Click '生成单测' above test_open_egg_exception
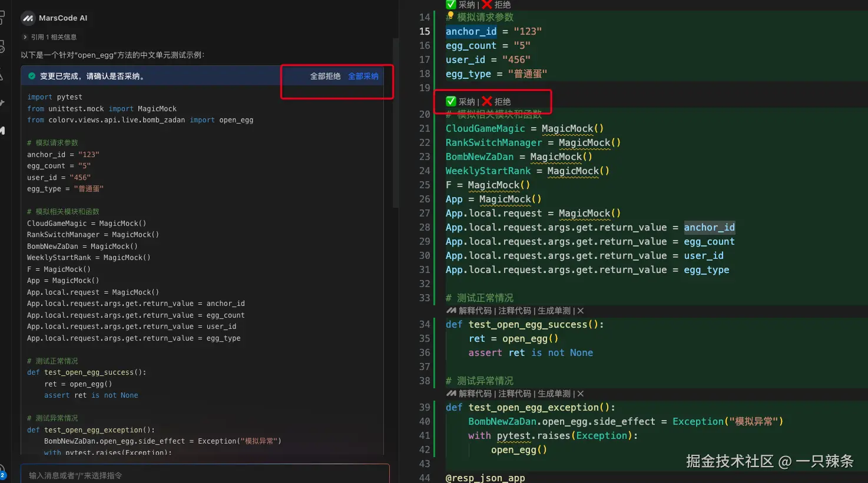This screenshot has height=483, width=868. tap(554, 394)
